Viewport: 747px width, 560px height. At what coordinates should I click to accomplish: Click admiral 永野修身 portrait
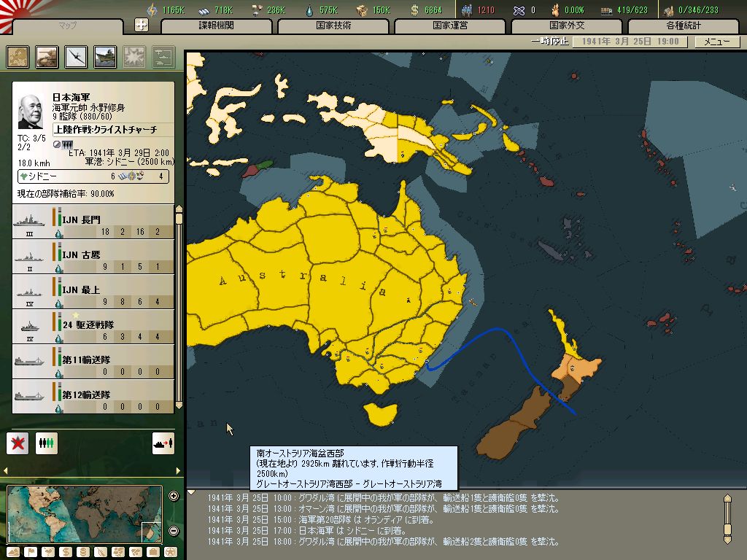(x=31, y=111)
